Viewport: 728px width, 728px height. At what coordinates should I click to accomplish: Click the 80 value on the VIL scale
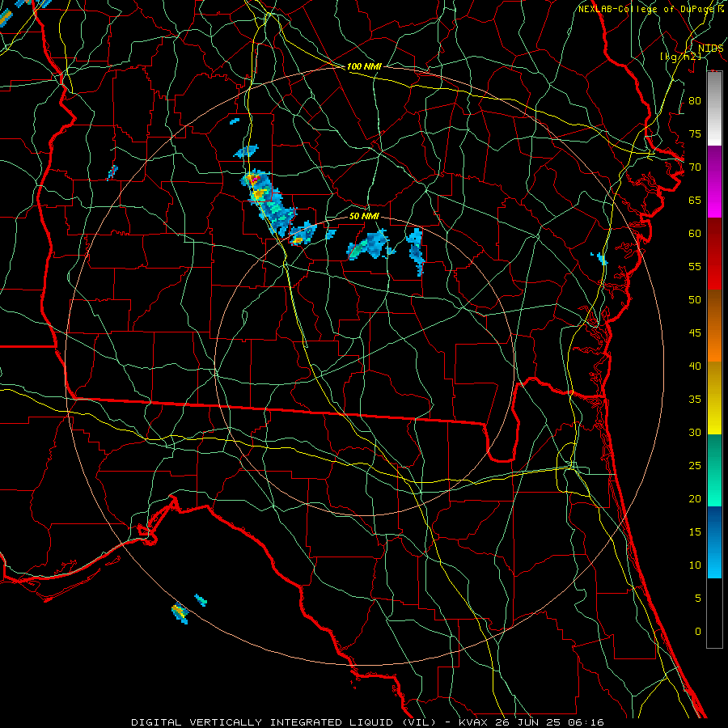(695, 101)
